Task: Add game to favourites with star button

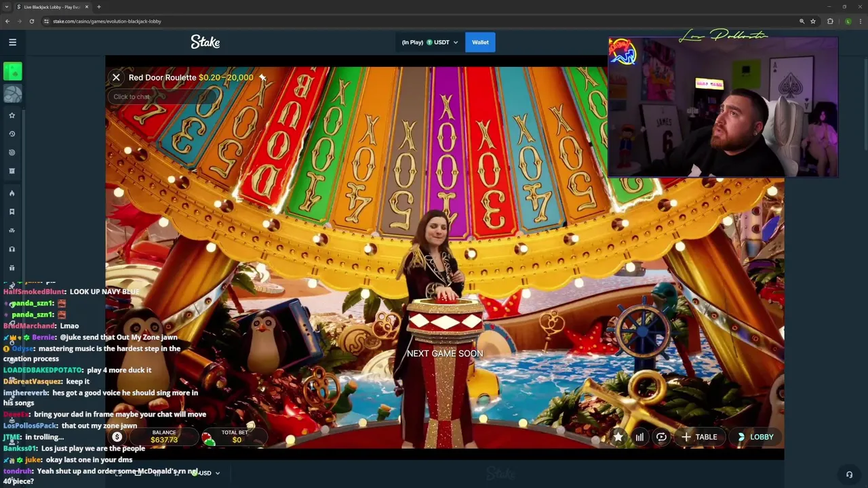Action: tap(618, 437)
